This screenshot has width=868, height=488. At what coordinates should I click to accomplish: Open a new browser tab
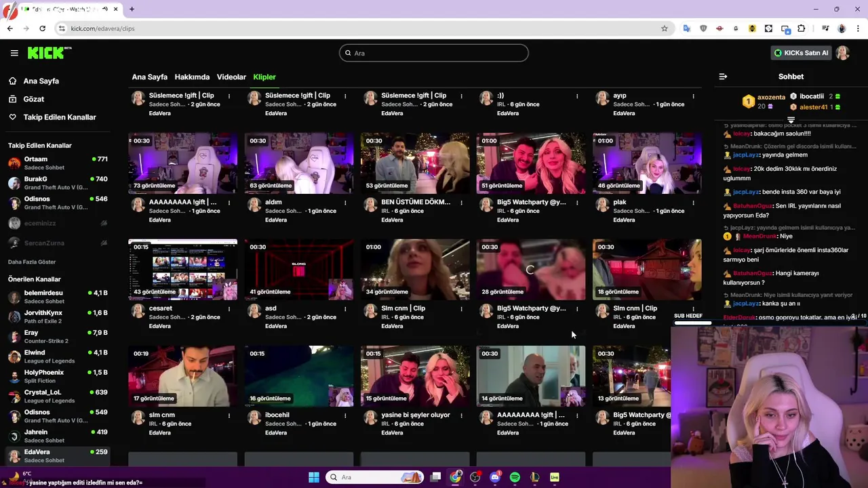point(132,9)
